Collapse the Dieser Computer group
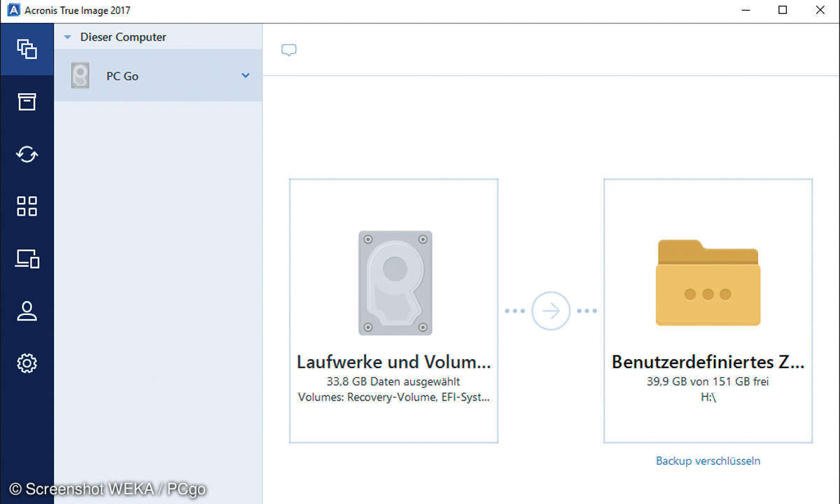 (68, 37)
